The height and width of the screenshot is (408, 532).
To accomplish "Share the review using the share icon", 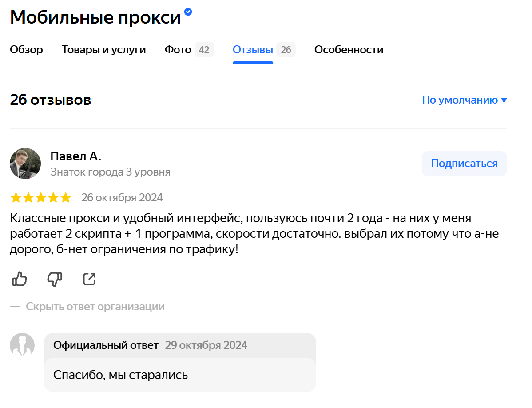I will click(x=89, y=279).
